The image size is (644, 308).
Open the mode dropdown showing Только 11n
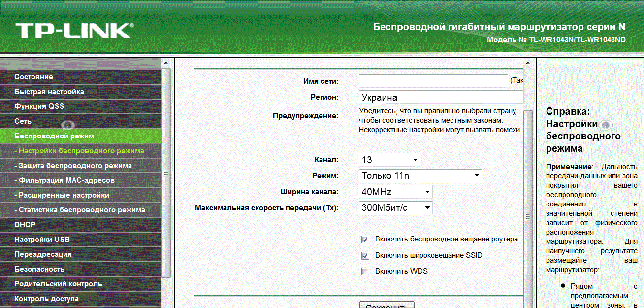coord(420,176)
